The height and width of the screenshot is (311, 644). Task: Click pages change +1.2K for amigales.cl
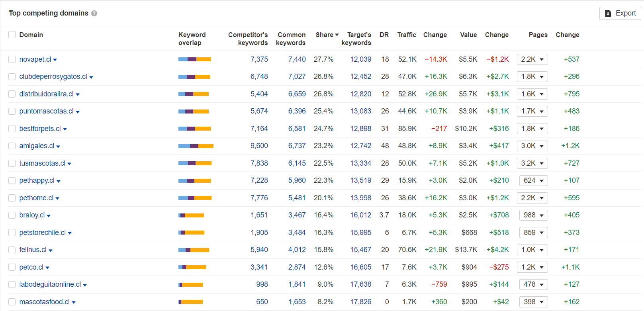pyautogui.click(x=570, y=146)
